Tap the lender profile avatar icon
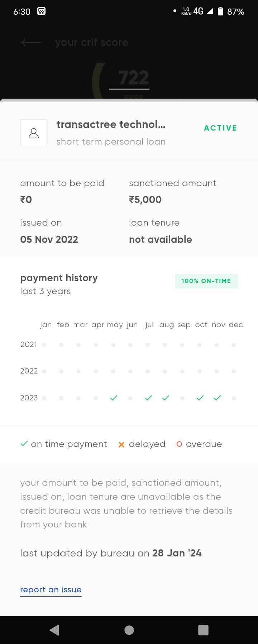258x644 pixels. tap(34, 133)
